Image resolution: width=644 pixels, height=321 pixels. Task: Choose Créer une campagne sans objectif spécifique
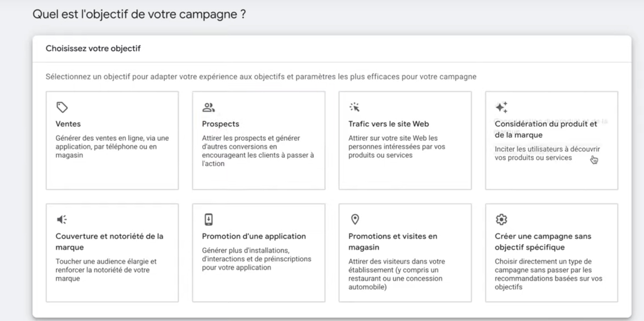(x=543, y=242)
